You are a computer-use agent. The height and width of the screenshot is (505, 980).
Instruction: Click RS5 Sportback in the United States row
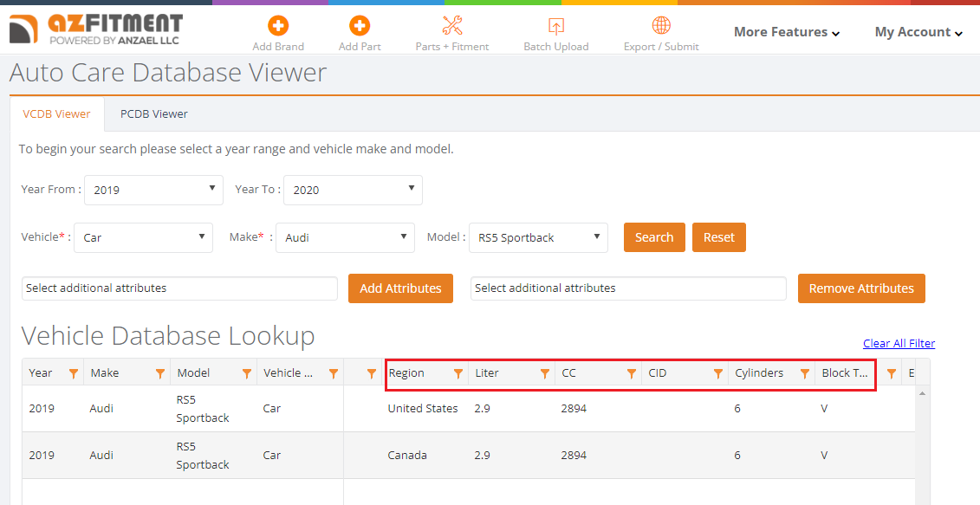203,409
